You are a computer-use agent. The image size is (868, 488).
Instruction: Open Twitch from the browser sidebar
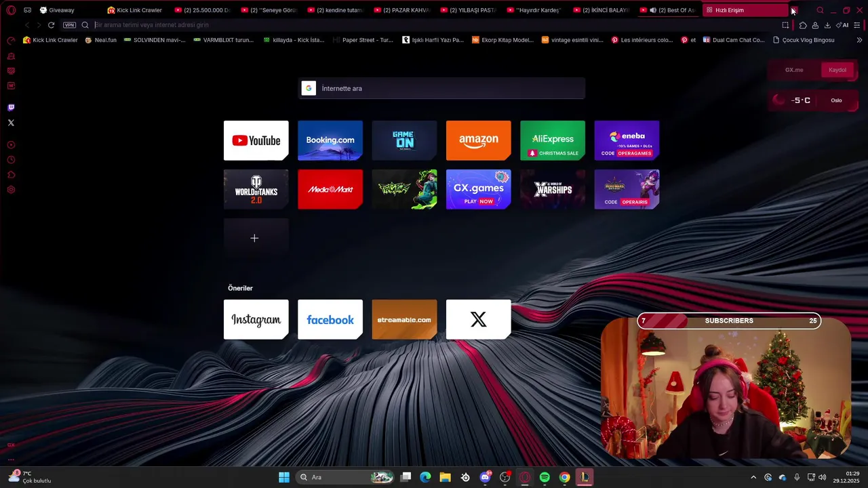11,107
